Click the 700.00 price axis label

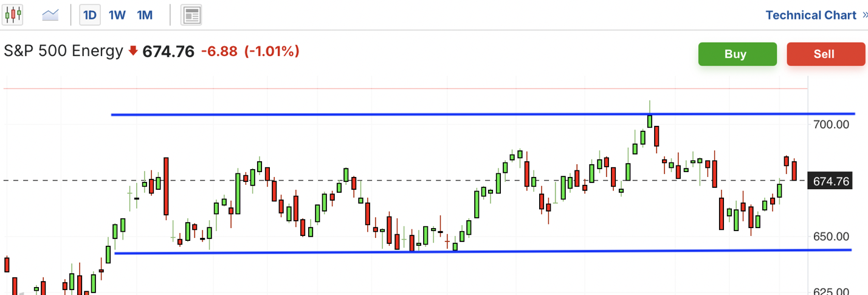[x=831, y=125]
